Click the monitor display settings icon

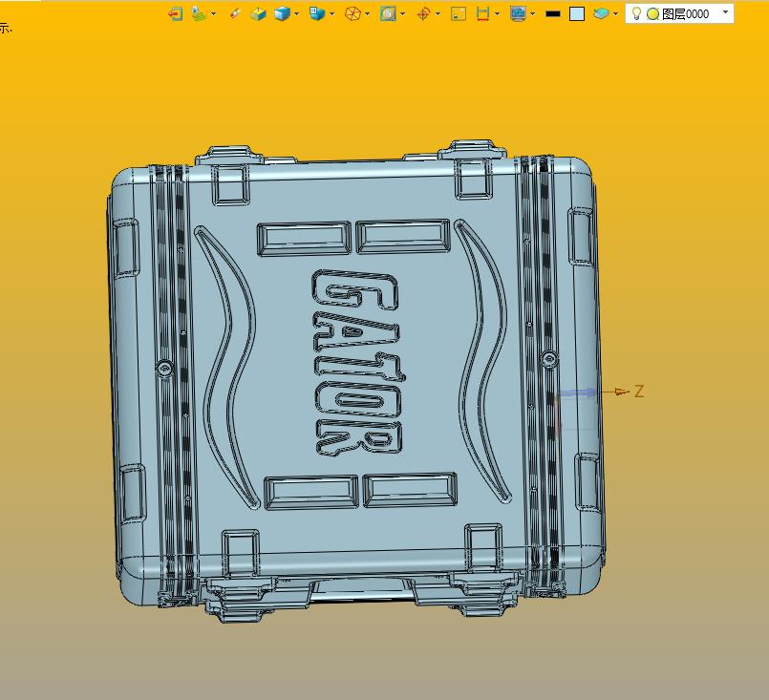[518, 13]
